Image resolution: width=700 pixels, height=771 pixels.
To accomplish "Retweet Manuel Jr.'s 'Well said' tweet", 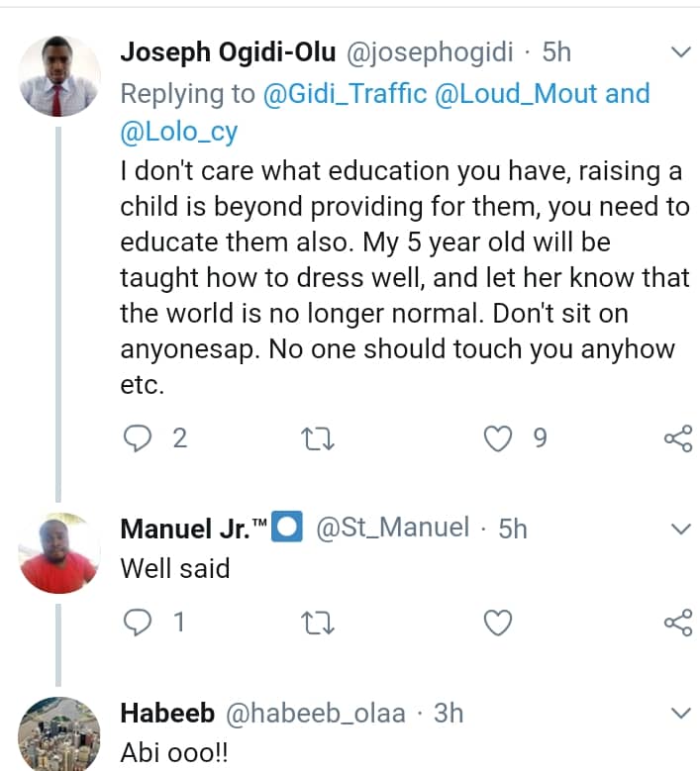I will (319, 622).
